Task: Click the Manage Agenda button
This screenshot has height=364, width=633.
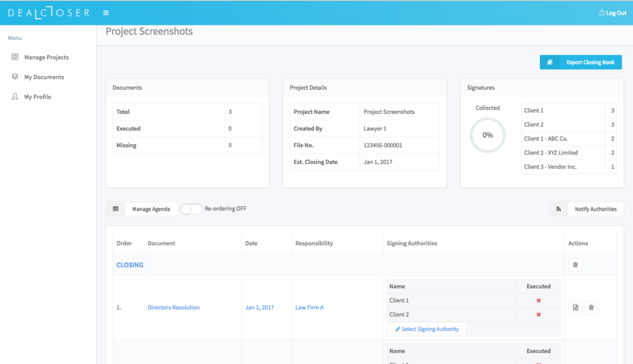Action: coord(141,209)
